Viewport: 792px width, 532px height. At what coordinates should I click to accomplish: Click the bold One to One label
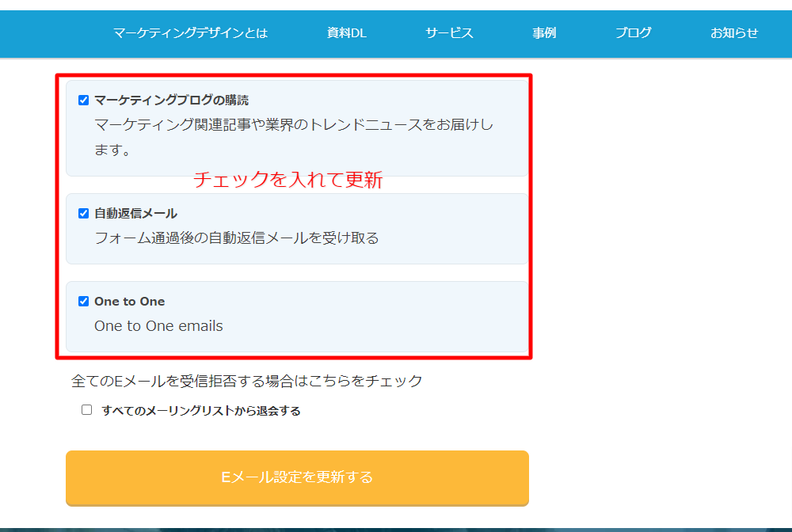point(129,302)
